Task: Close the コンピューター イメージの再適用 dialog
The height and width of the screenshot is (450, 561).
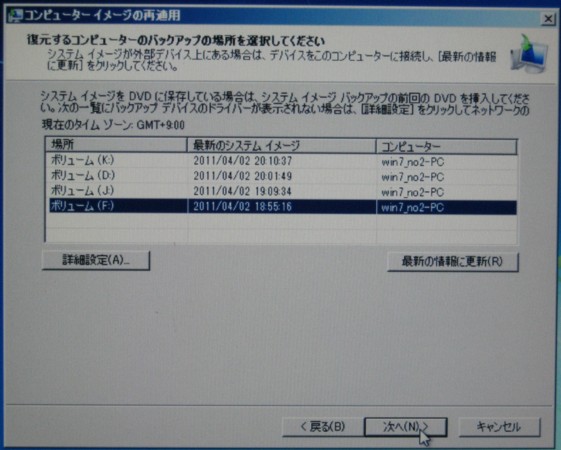Action: click(x=547, y=18)
